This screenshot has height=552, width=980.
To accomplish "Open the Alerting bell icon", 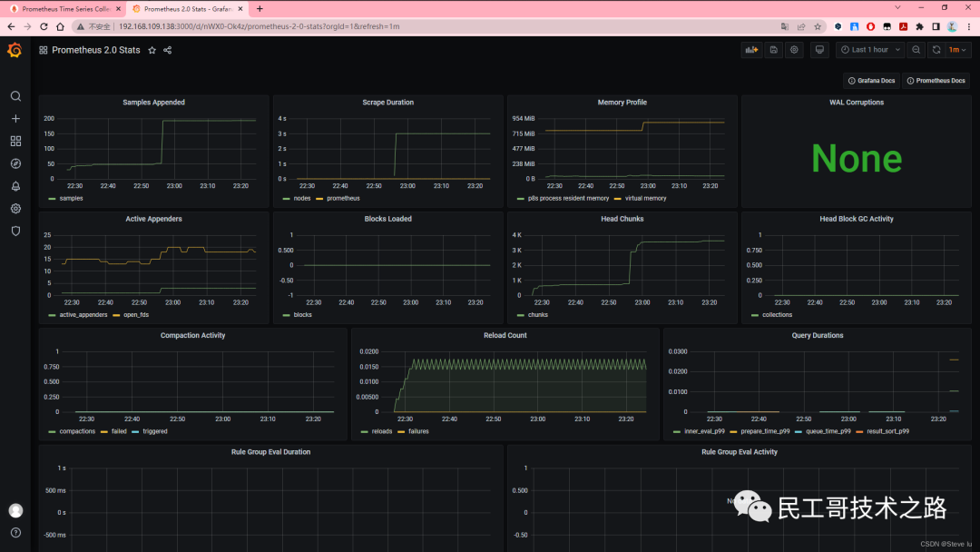I will (15, 186).
